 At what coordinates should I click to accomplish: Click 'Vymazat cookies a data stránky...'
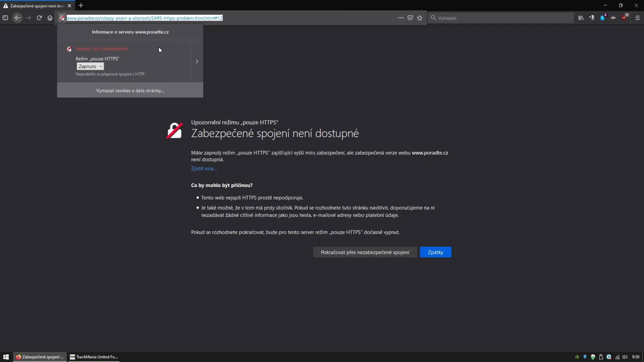130,90
